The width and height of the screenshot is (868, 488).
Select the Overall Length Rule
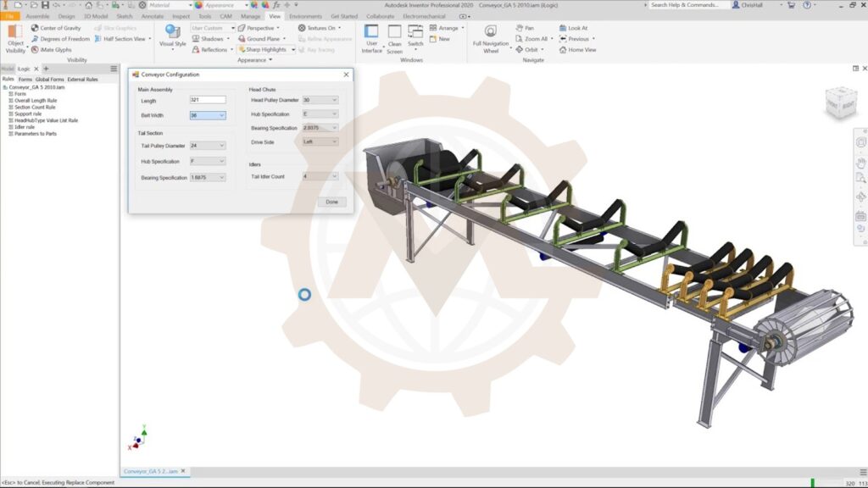36,101
